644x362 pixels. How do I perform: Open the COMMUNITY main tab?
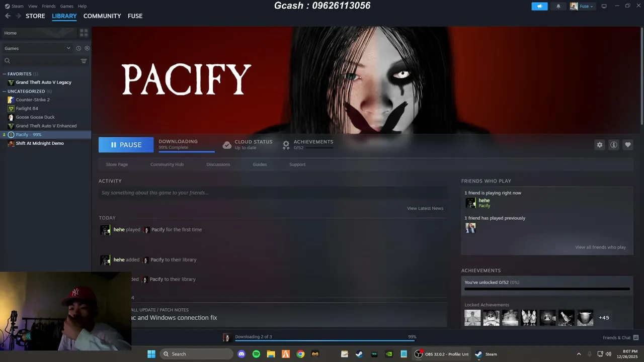tap(102, 16)
